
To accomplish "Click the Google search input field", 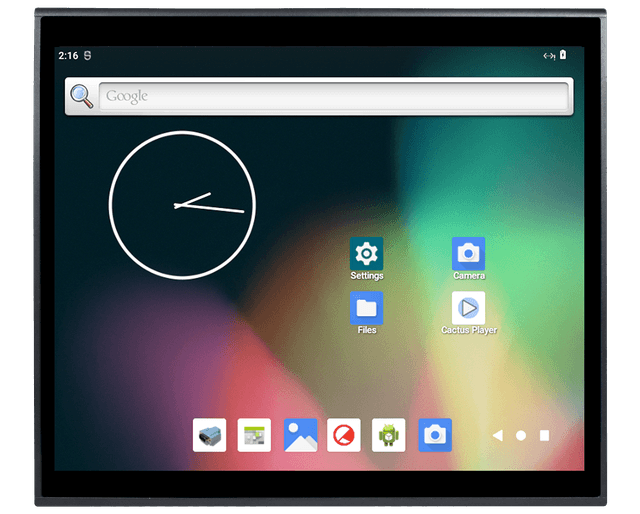I will click(x=334, y=96).
